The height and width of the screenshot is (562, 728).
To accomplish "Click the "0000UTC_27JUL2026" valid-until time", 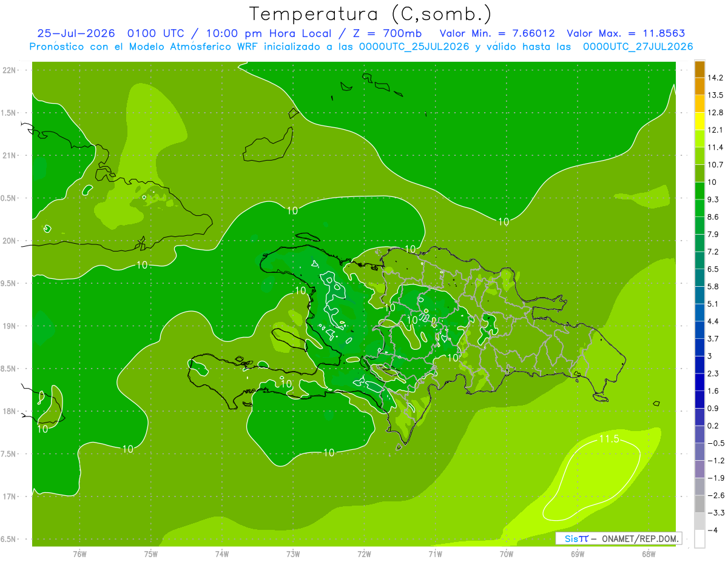I will coord(638,47).
